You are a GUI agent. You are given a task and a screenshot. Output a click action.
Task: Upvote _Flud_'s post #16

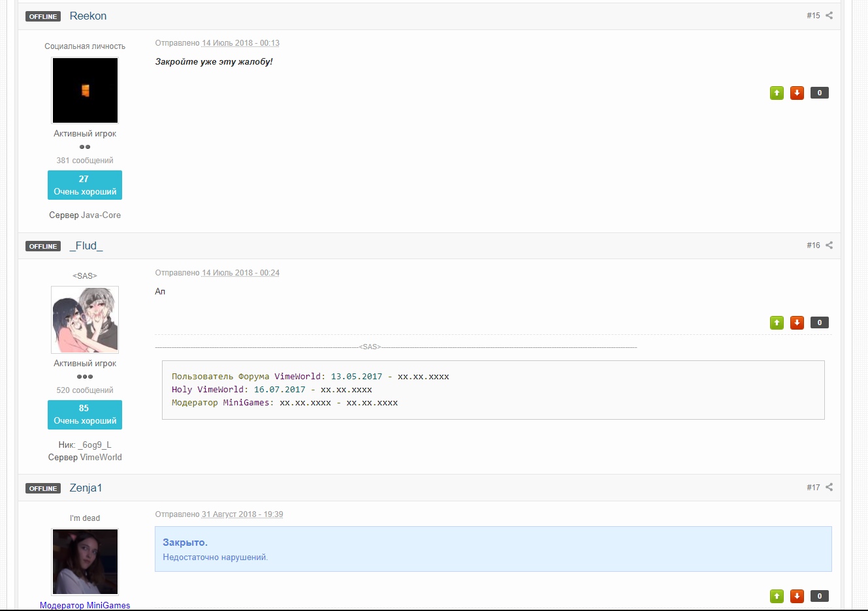point(777,322)
